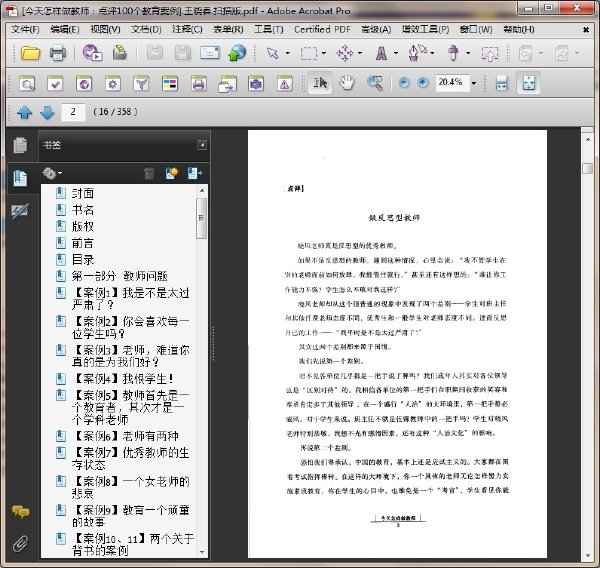Open the Signatures panel icon in the sidebar

20,211
